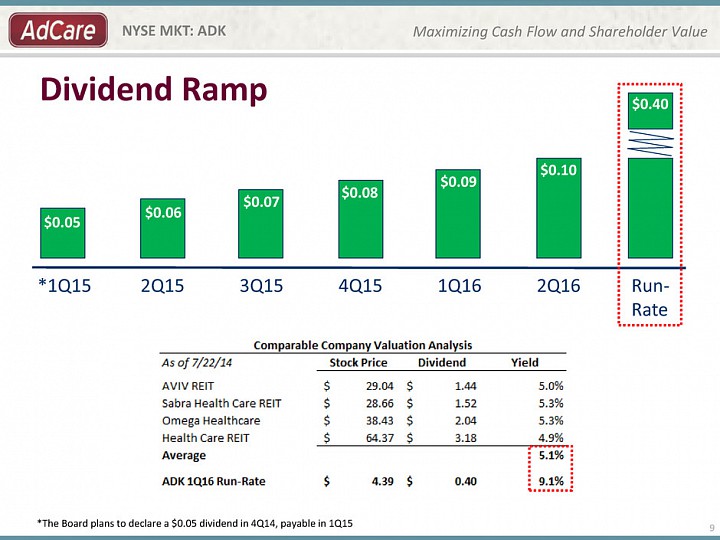This screenshot has width=720, height=540.
Task: Select the $0.08 bar label
Action: [x=360, y=192]
